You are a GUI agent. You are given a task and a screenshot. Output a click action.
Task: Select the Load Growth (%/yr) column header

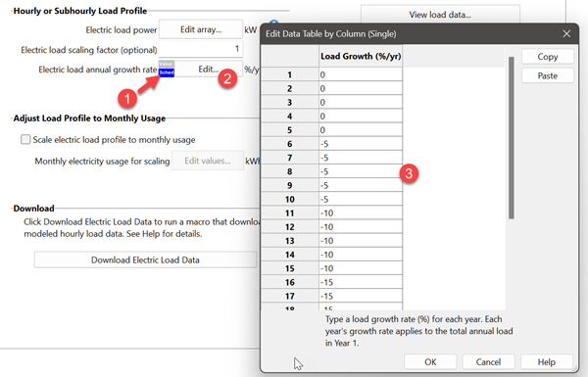pos(361,56)
